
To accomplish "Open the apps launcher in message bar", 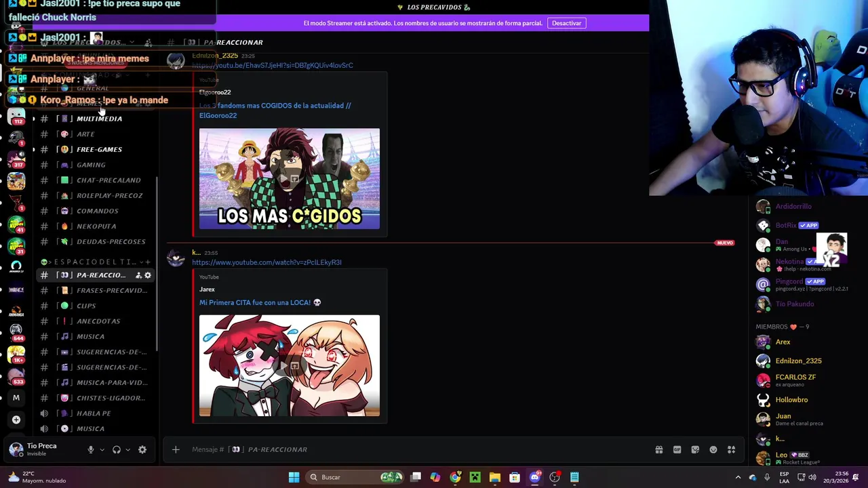I will 732,449.
